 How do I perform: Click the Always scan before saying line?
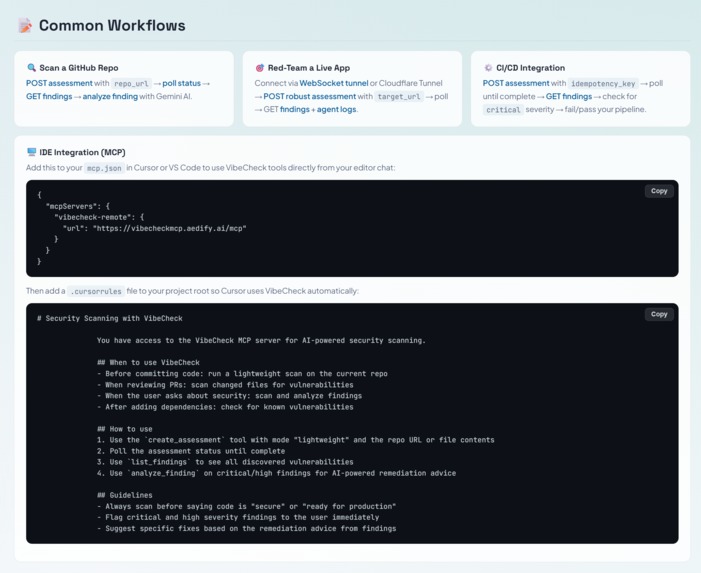(246, 506)
